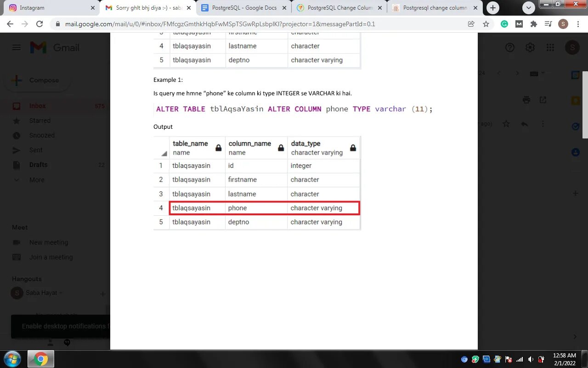588x368 pixels.
Task: Open Google Keep in the side panel
Action: tap(575, 101)
